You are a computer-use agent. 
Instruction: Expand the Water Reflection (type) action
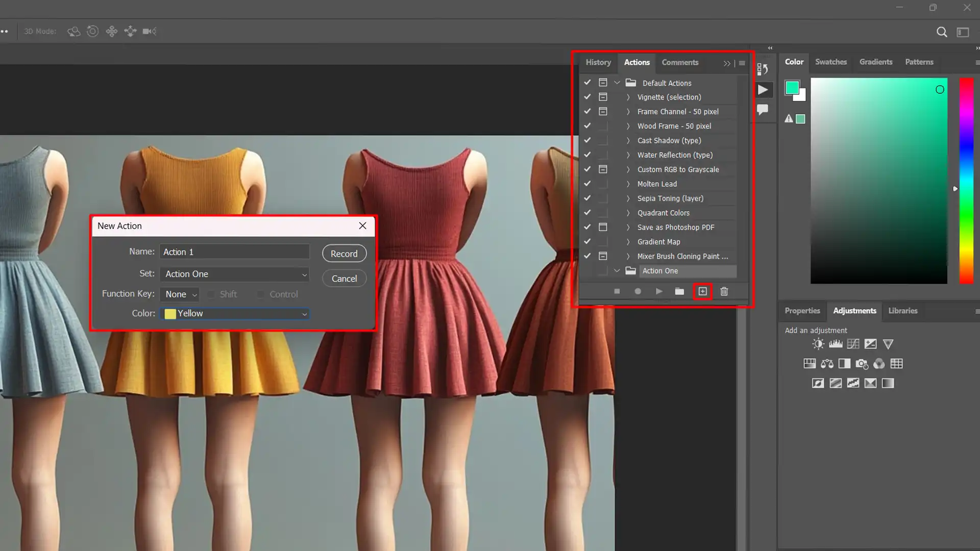[628, 155]
